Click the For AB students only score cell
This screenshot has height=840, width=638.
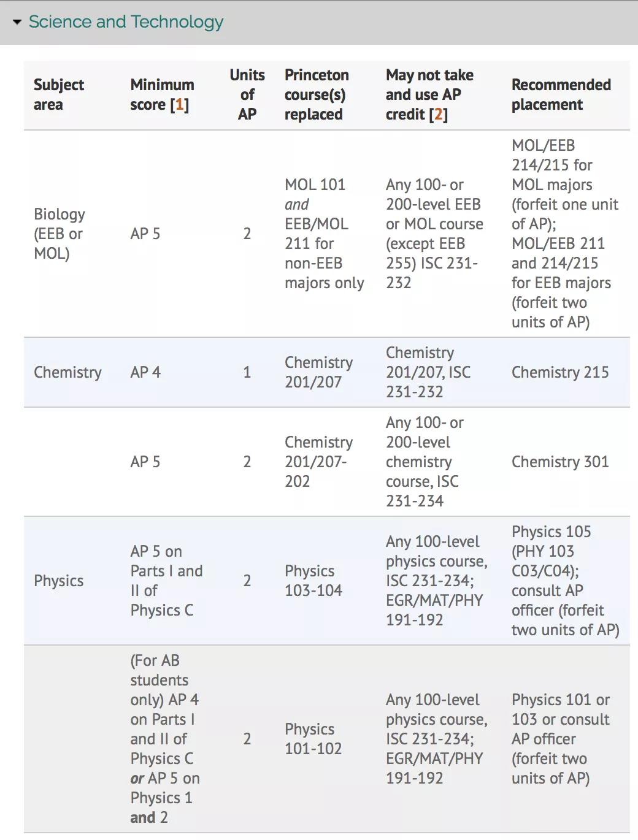[164, 739]
